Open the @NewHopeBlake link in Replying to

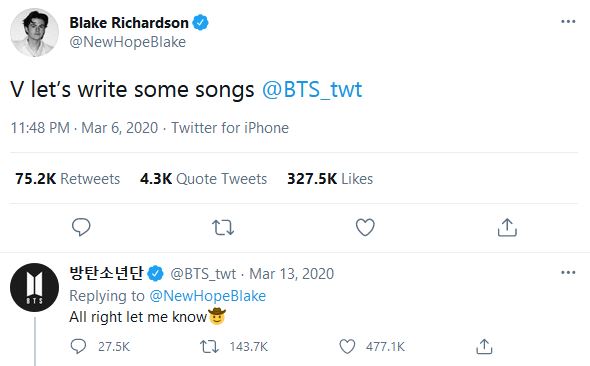[208, 296]
